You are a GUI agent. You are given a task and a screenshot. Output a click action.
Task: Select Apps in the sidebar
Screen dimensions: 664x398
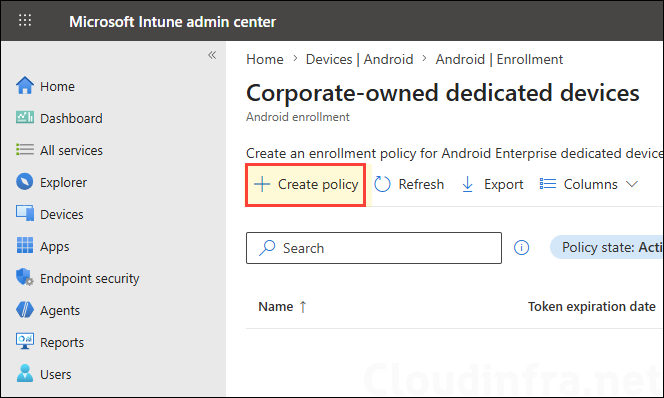point(55,247)
